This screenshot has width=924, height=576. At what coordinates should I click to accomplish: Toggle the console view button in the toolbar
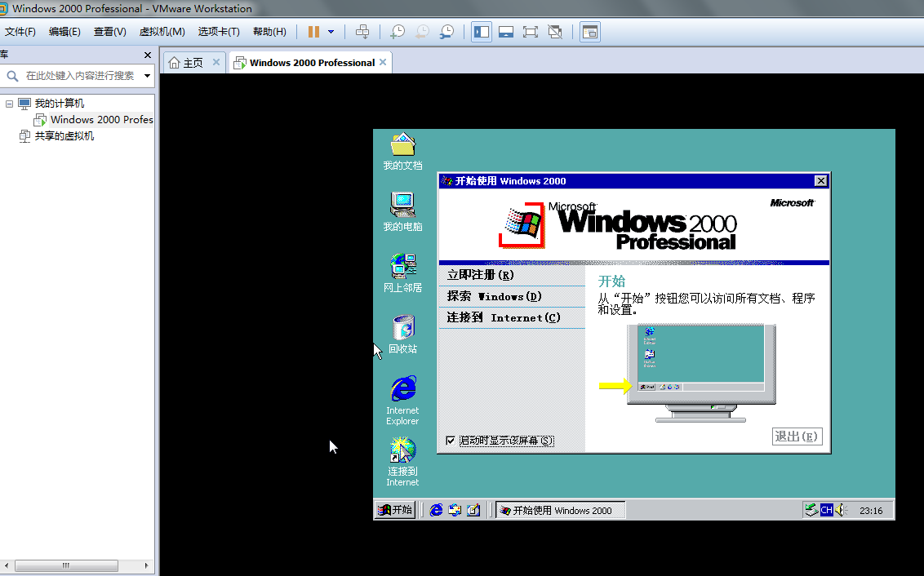coord(590,32)
